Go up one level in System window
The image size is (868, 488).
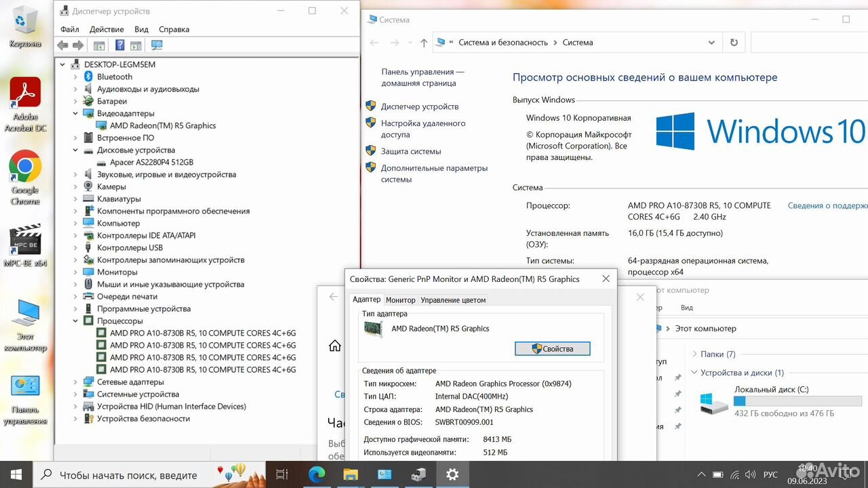pos(424,42)
